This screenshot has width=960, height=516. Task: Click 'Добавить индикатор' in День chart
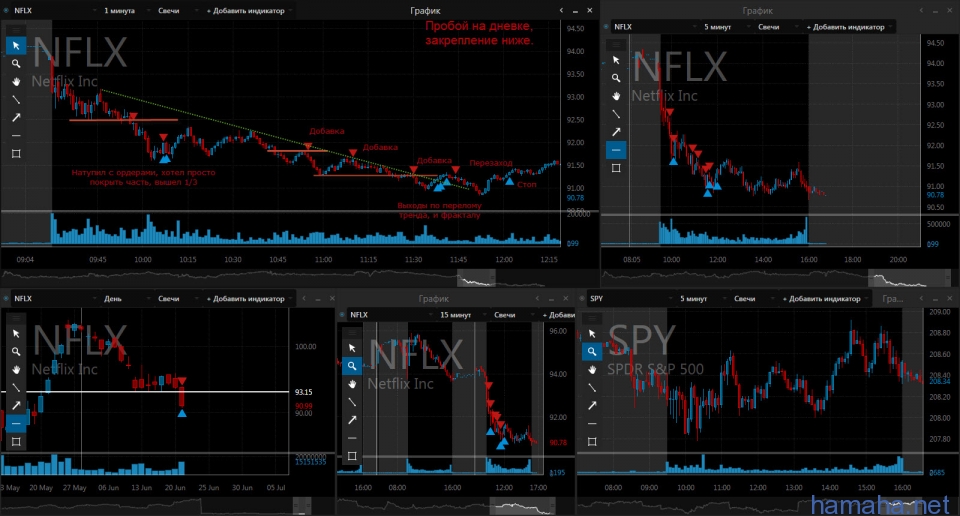(x=246, y=299)
